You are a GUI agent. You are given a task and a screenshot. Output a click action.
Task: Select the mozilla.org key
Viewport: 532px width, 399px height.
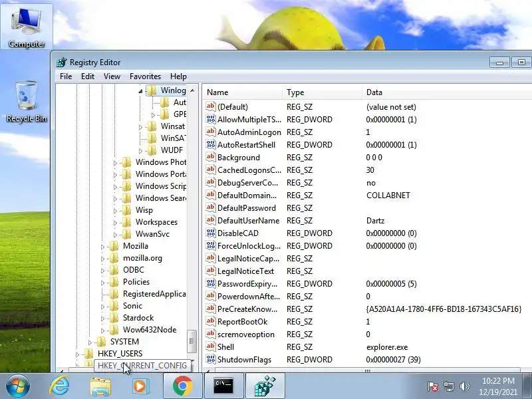pyautogui.click(x=142, y=258)
